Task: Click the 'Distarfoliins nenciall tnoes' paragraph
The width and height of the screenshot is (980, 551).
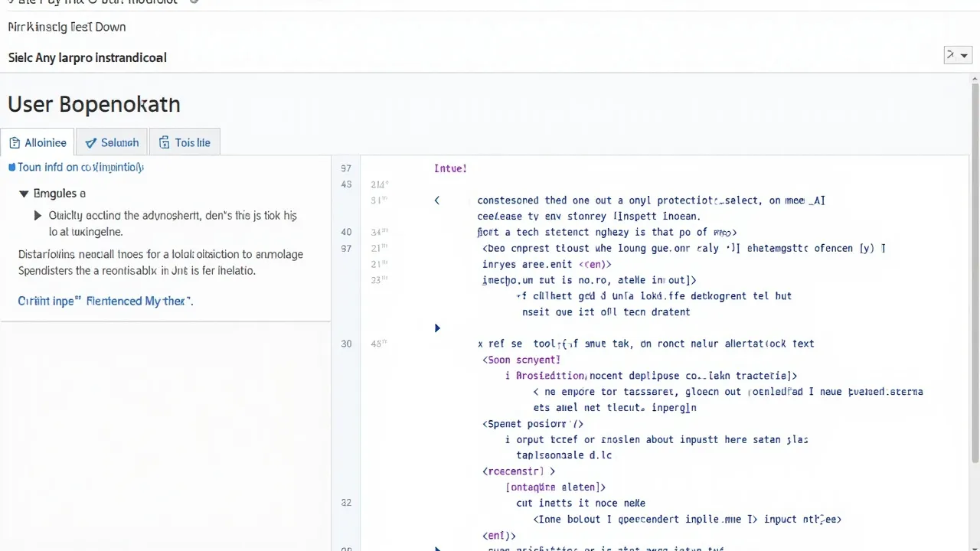Action: click(x=161, y=262)
